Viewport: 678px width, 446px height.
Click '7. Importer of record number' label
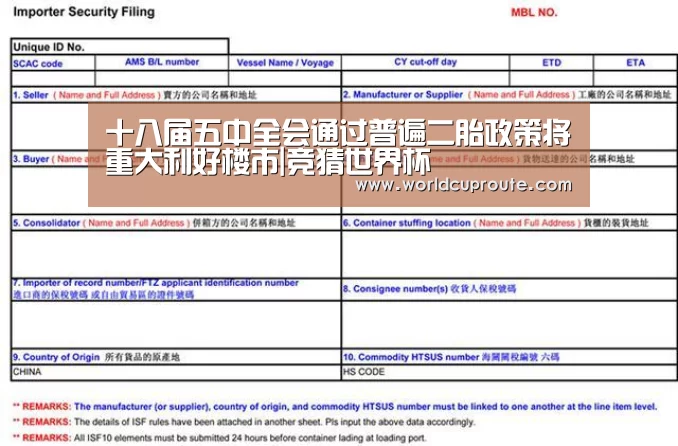[155, 283]
